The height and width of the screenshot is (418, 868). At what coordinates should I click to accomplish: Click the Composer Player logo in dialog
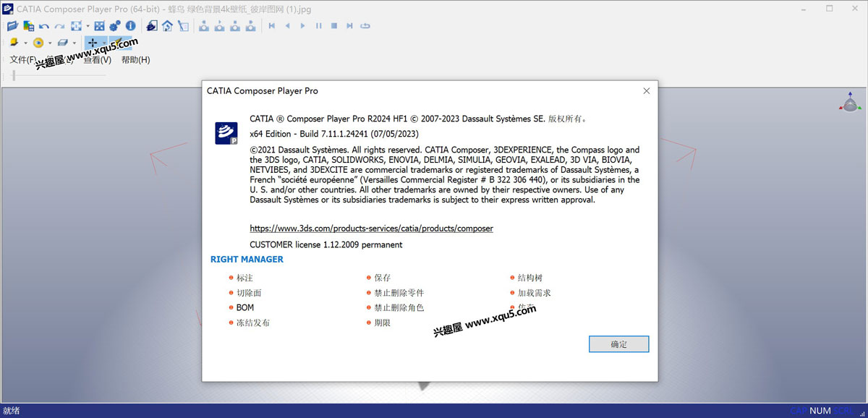pos(226,133)
